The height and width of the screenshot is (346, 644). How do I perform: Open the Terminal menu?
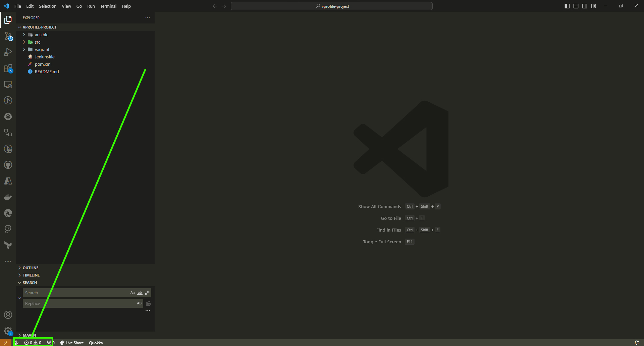[108, 6]
